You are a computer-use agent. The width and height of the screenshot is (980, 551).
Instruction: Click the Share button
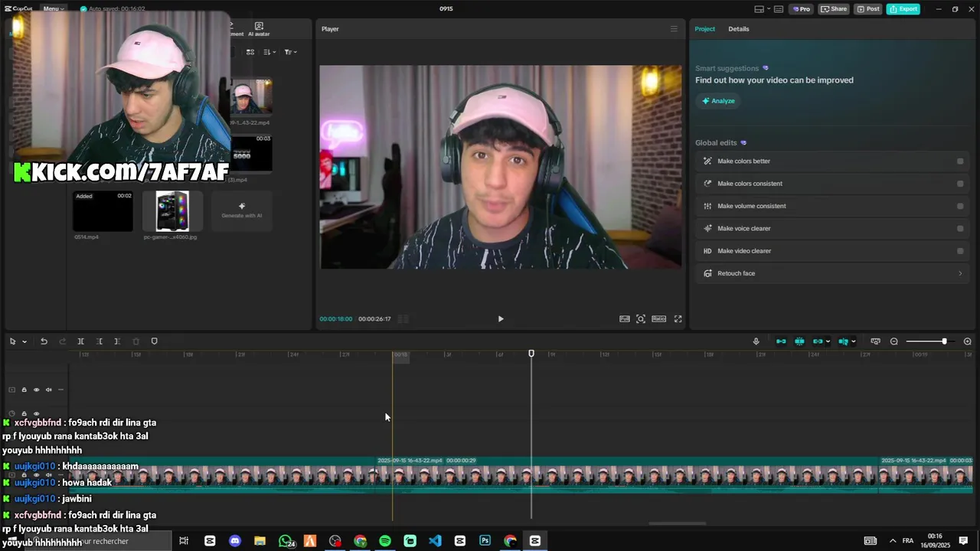point(834,9)
